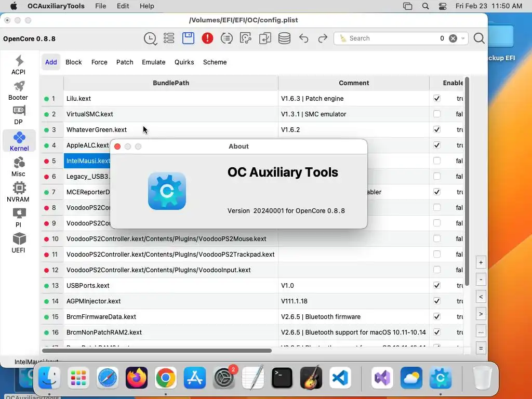Open Finder from the Dock
The image size is (532, 399).
49,378
